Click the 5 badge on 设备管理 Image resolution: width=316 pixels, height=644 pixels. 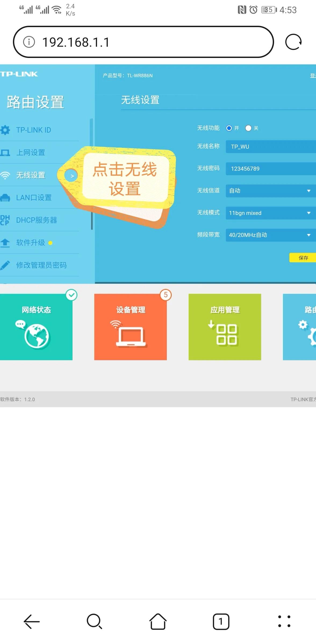click(x=166, y=295)
